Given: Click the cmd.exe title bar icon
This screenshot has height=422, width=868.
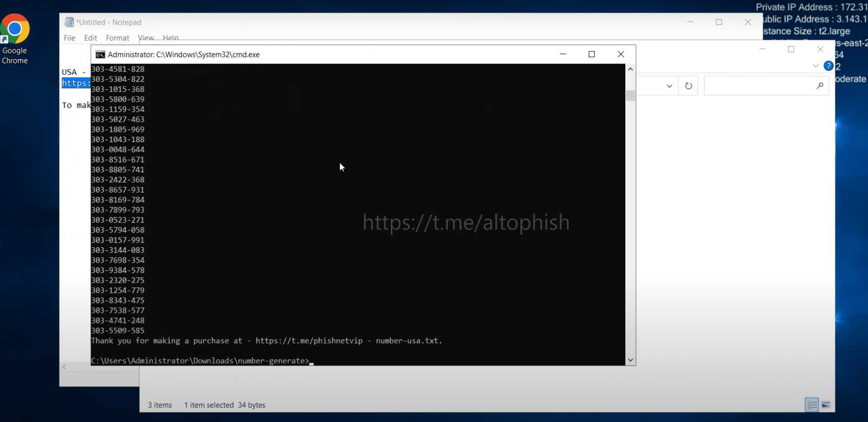Looking at the screenshot, I should pos(100,54).
